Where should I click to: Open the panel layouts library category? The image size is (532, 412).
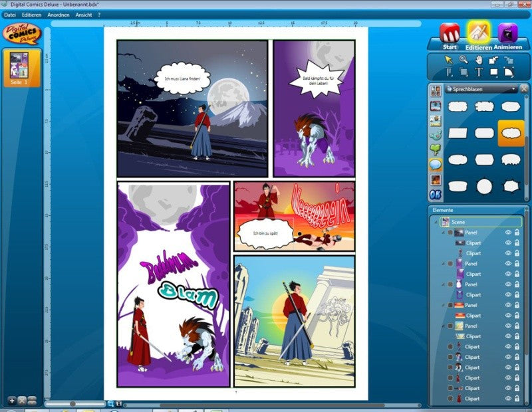pos(436,91)
